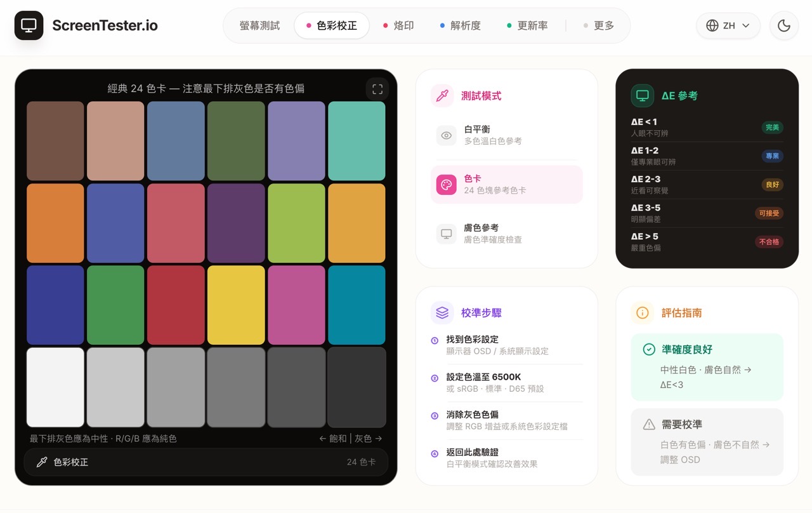The height and width of the screenshot is (513, 812).
Task: Open the 螢幕測試 tab
Action: [x=259, y=25]
